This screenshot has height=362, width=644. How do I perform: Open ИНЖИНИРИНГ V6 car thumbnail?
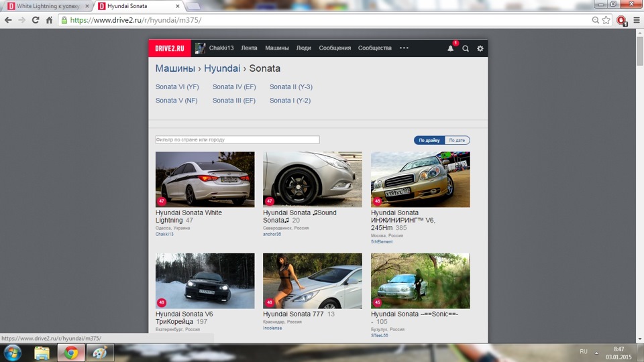pyautogui.click(x=421, y=180)
